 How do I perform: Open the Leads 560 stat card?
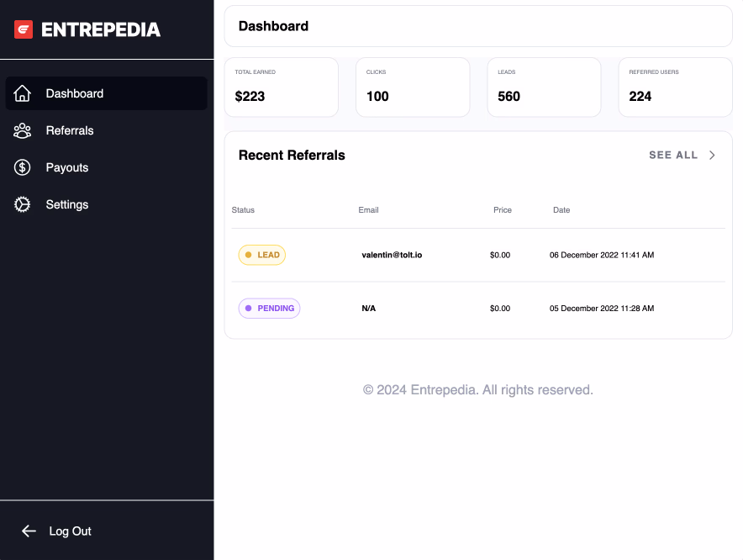click(x=544, y=87)
